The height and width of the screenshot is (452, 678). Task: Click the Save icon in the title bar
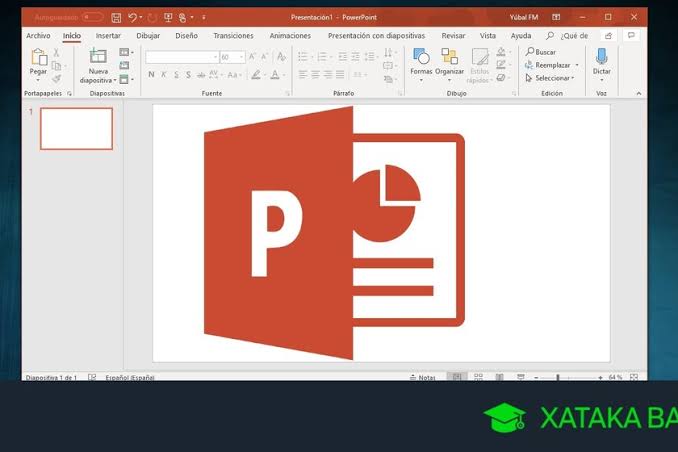[x=116, y=18]
